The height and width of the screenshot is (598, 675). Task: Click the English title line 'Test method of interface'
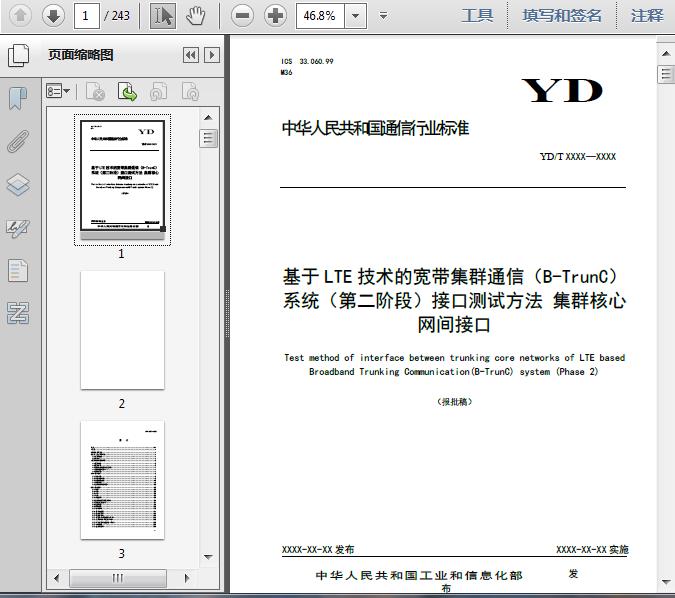pyautogui.click(x=454, y=358)
